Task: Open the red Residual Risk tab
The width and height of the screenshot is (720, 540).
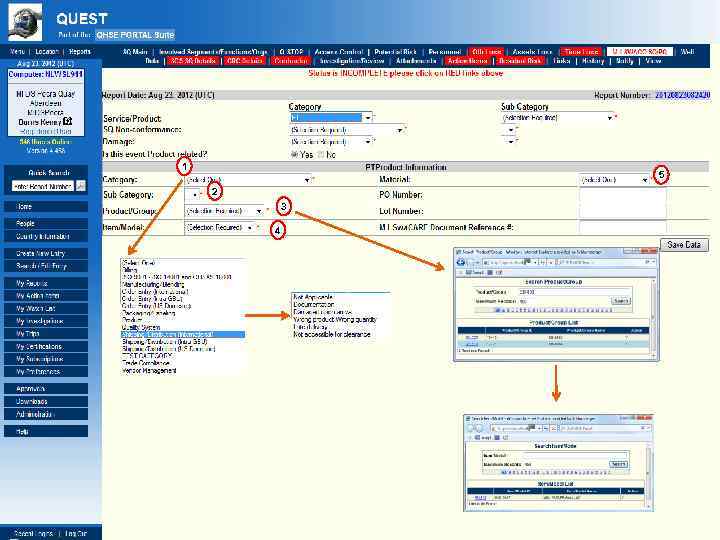Action: click(x=520, y=61)
